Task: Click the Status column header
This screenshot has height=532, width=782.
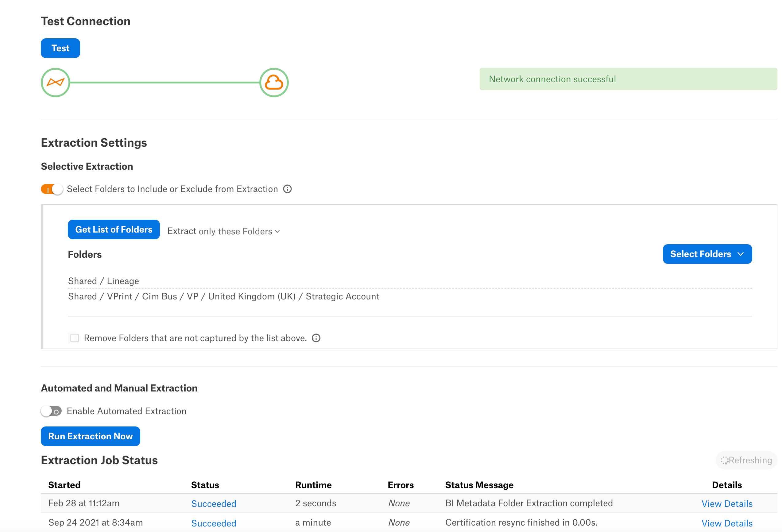Action: tap(205, 485)
